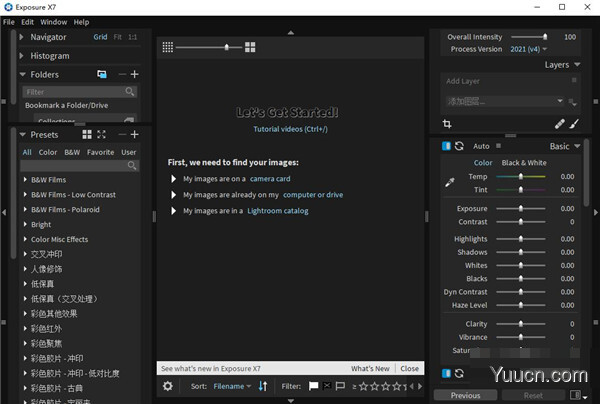Add a folder with Folders plus icon
This screenshot has width=600, height=404.
134,74
